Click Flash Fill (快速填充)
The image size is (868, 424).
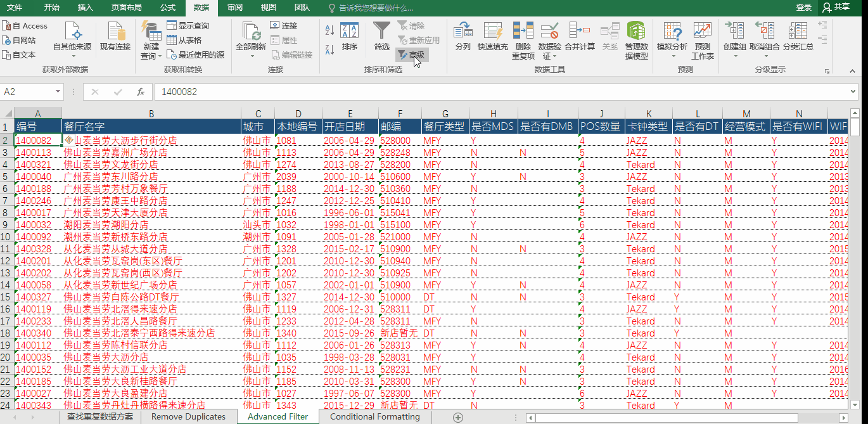pyautogui.click(x=493, y=37)
